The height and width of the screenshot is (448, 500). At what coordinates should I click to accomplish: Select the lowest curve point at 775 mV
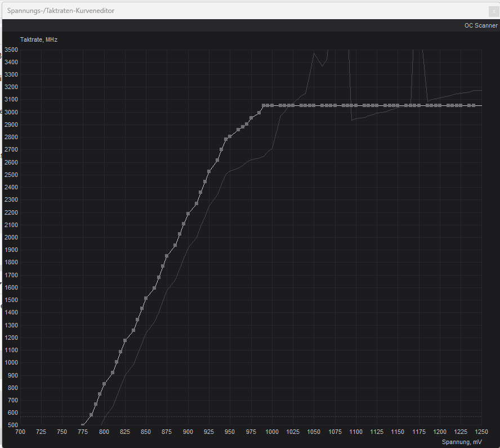click(83, 425)
